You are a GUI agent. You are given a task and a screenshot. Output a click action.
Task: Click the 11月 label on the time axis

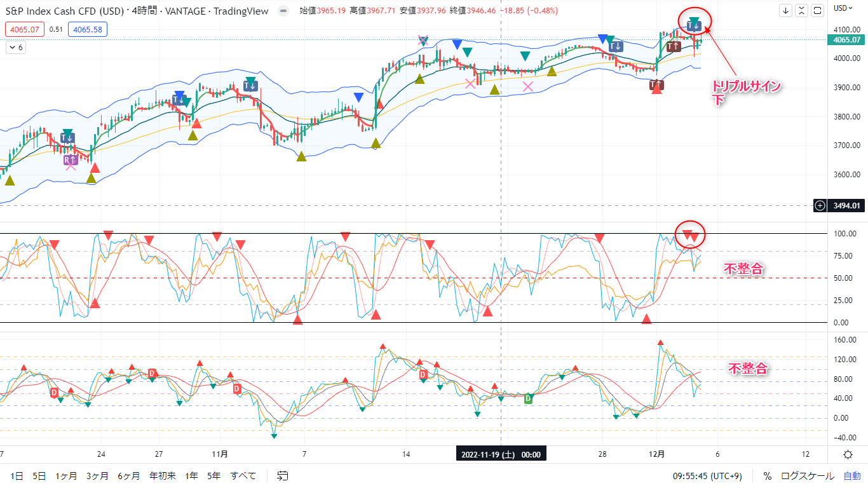(220, 454)
